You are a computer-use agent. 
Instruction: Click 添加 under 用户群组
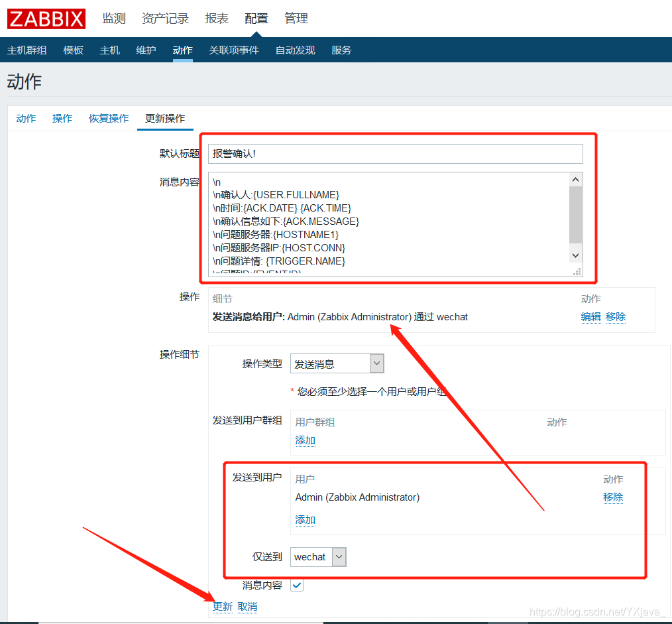pyautogui.click(x=305, y=440)
